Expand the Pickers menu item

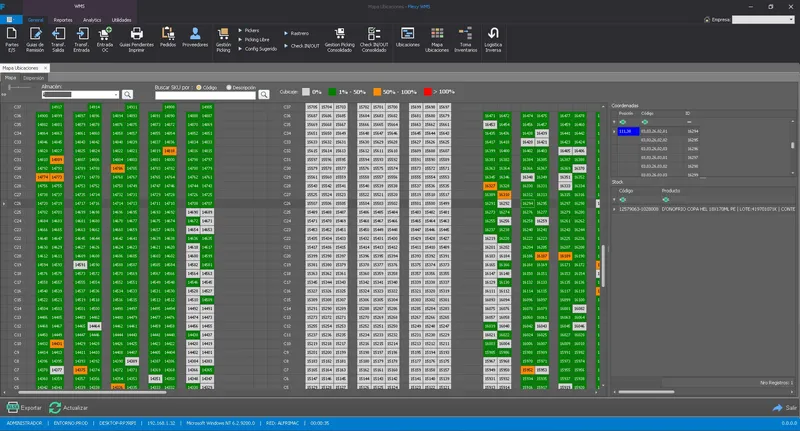[x=248, y=30]
